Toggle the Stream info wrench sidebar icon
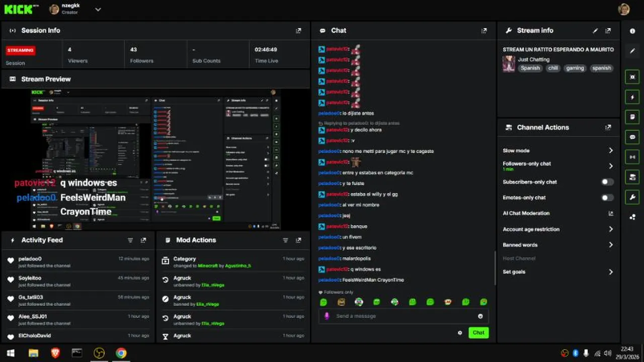Screen dimensions: 644x362 632,197
